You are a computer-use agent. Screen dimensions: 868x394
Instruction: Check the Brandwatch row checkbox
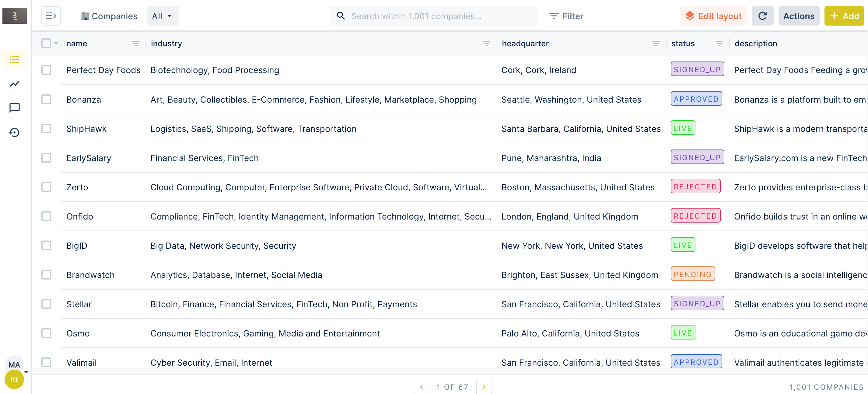[x=46, y=275]
